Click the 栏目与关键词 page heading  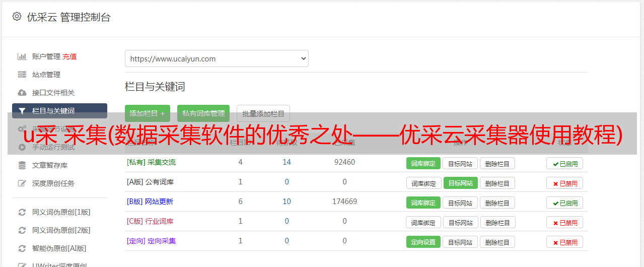coord(155,87)
